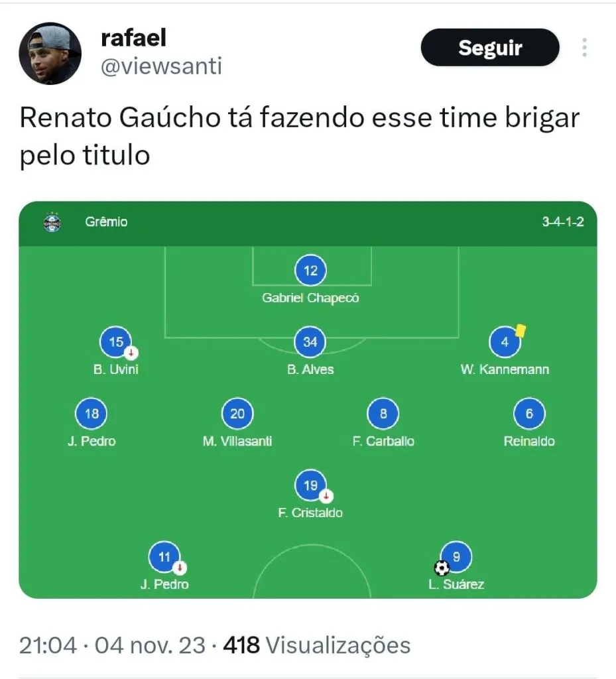The image size is (616, 679).
Task: Click the tweet timestamp 21:04 · 04 nov. 23
Action: coord(112,645)
